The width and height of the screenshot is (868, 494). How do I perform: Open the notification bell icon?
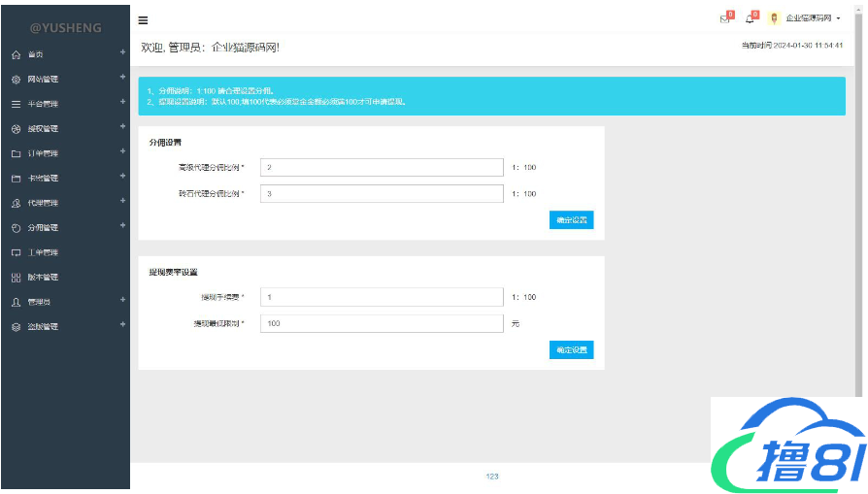pos(750,18)
